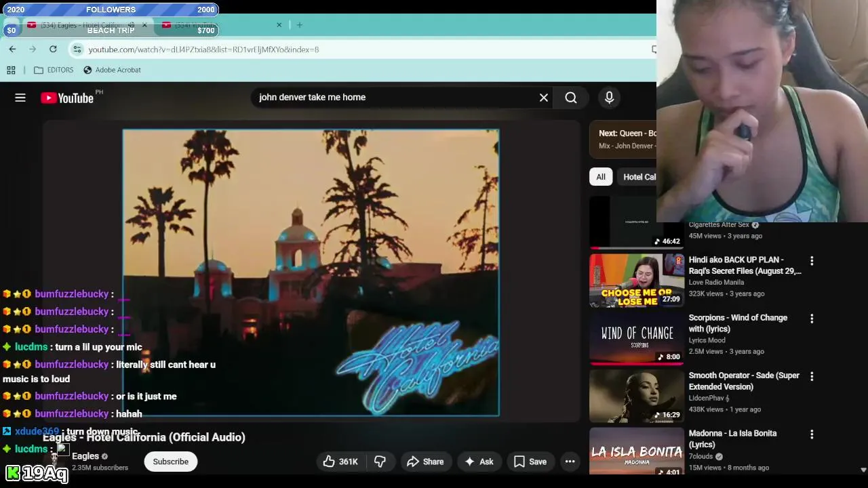The height and width of the screenshot is (488, 868).
Task: Open the apps grid in bookmarks bar
Action: [11, 70]
